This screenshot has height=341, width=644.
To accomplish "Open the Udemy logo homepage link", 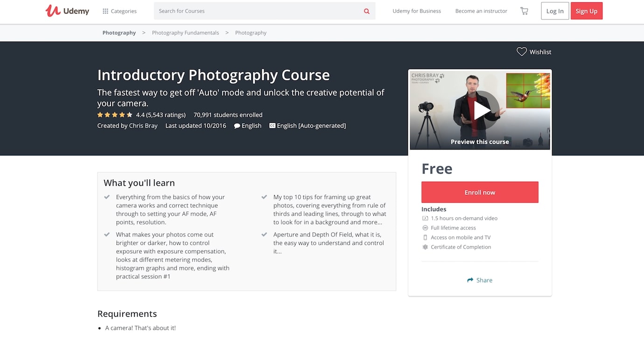I will [x=67, y=11].
